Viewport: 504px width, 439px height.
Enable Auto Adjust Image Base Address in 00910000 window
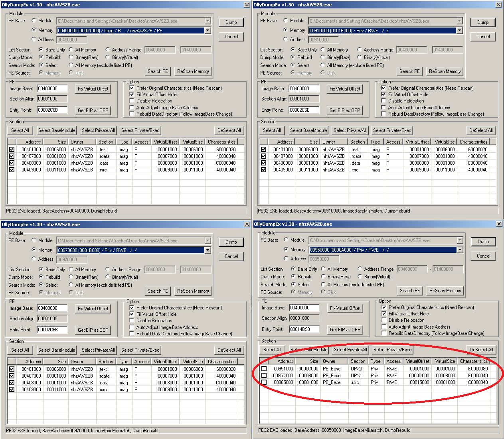[383, 108]
